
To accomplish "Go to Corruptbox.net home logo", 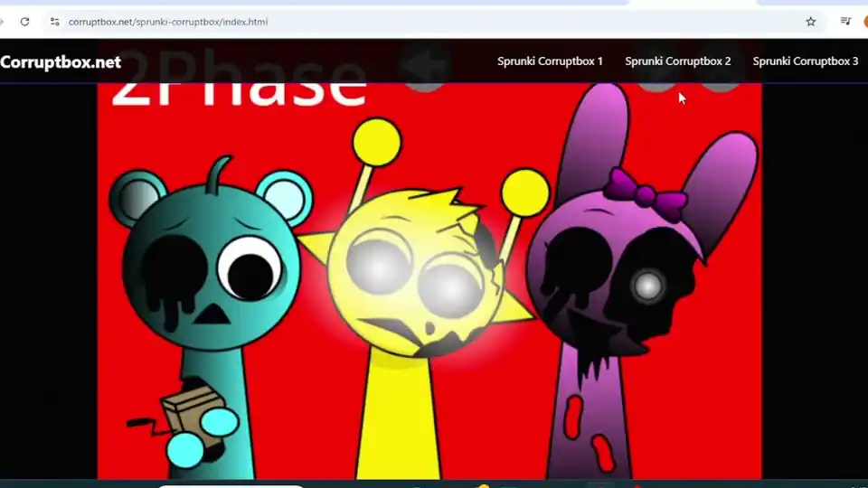I will pyautogui.click(x=61, y=62).
